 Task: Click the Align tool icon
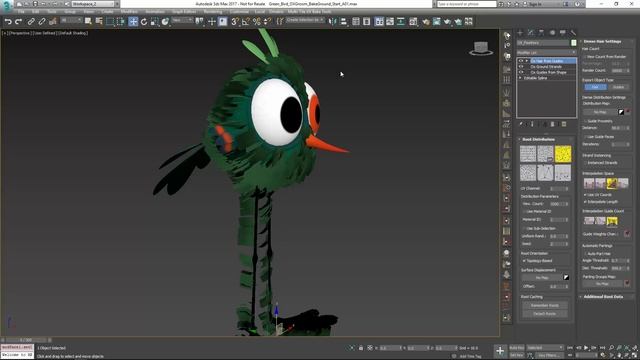point(344,22)
